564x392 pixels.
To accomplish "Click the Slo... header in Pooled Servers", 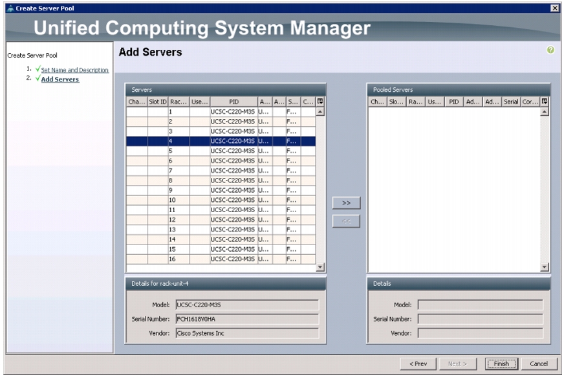I will [396, 102].
